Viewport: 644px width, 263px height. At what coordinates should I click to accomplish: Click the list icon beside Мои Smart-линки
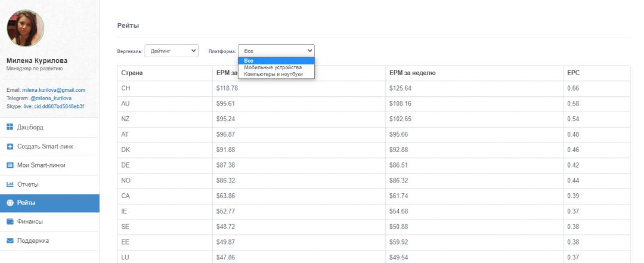click(x=10, y=165)
